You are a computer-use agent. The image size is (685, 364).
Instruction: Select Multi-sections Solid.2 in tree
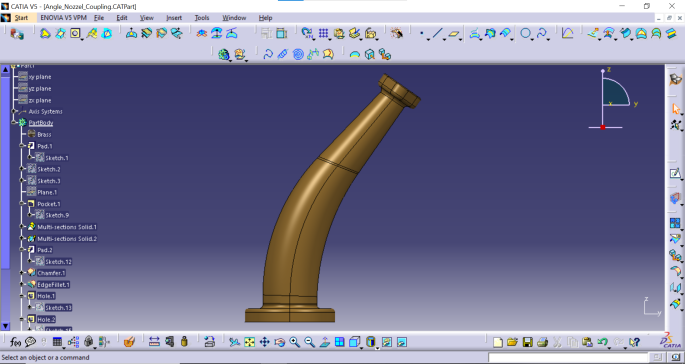(67, 239)
